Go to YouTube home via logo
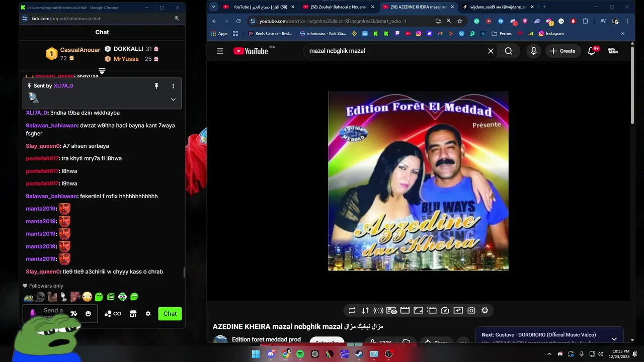The width and height of the screenshot is (644, 362). [251, 51]
